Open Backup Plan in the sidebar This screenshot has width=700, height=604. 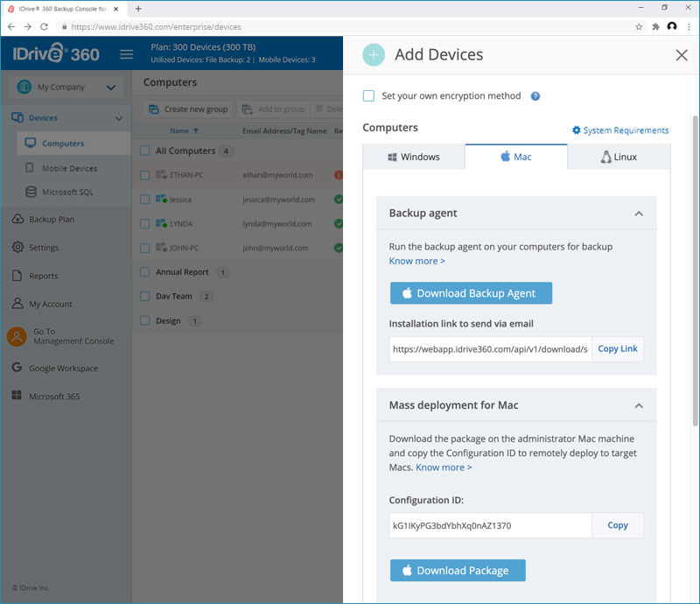52,220
